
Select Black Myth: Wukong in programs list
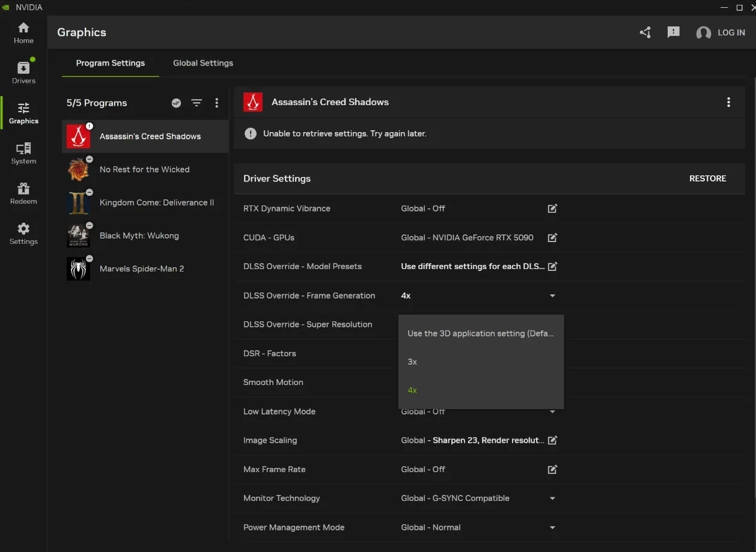pos(139,235)
